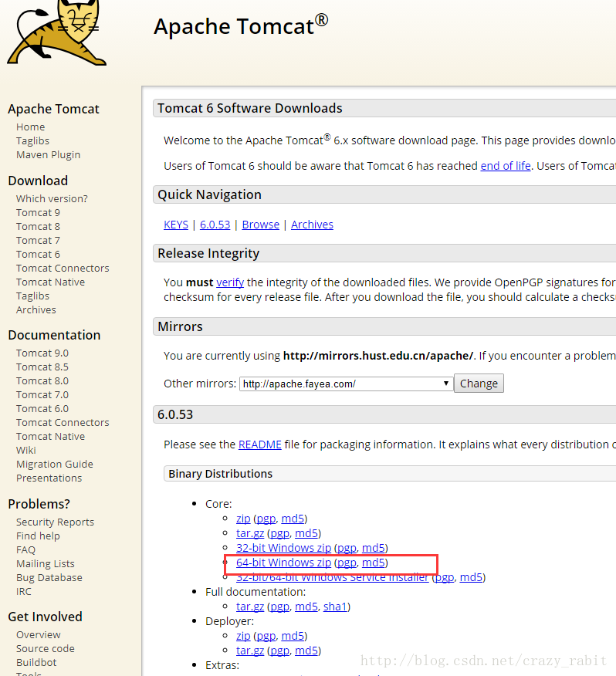Image resolution: width=616 pixels, height=676 pixels.
Task: Open Archives in the Download sidebar
Action: point(36,309)
